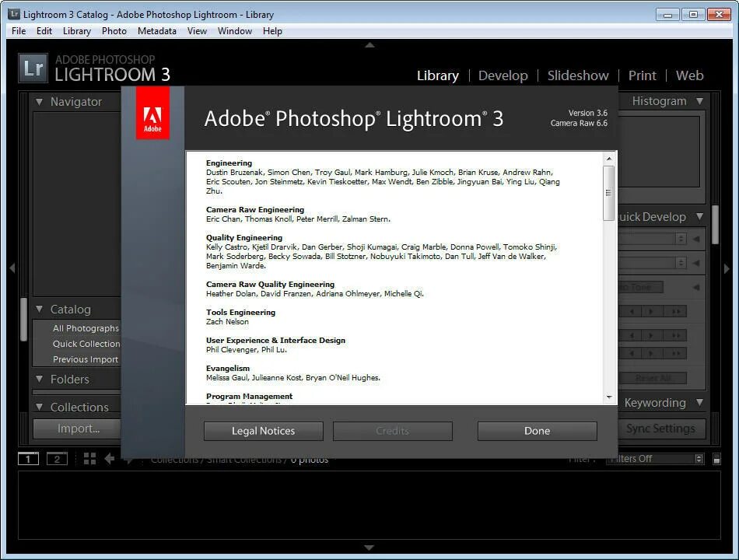Viewport: 739px width, 560px height.
Task: Open the Photo menu
Action: [114, 31]
